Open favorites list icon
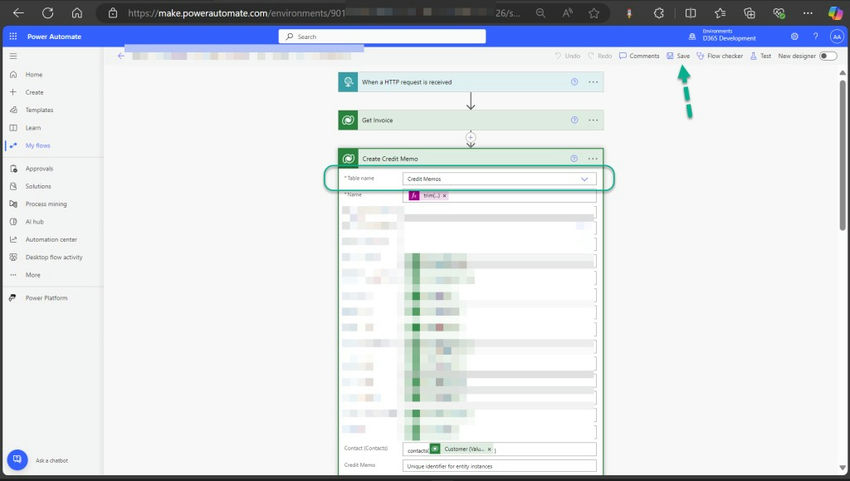850x481 pixels. pos(720,13)
